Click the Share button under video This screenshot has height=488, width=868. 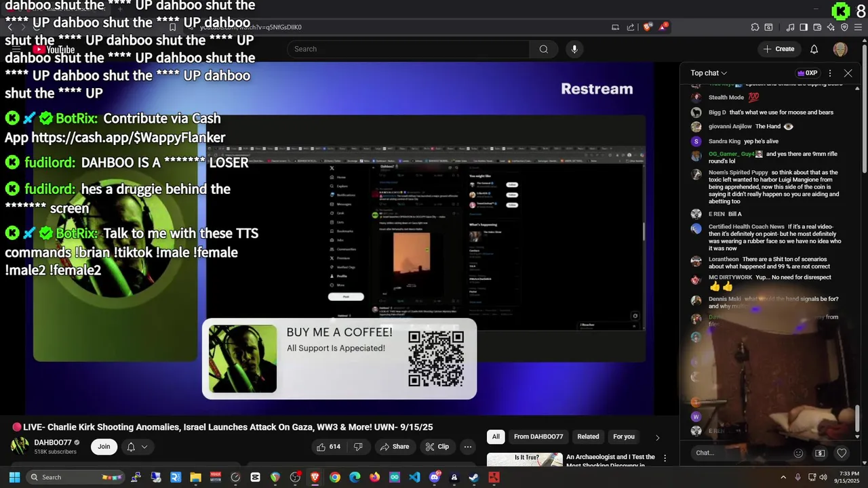click(394, 447)
